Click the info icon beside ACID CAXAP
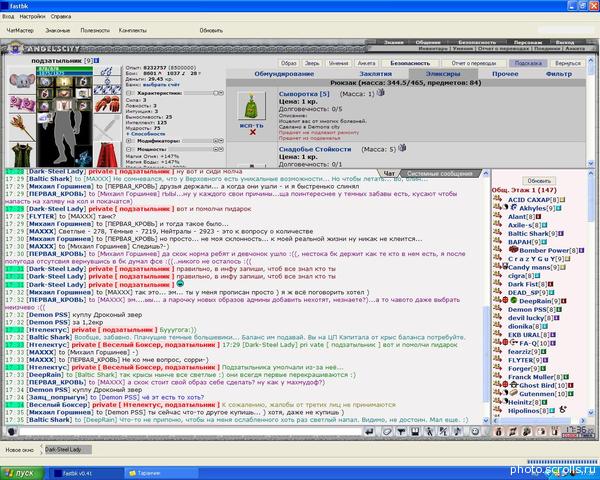This screenshot has height=480, width=600. [x=562, y=200]
